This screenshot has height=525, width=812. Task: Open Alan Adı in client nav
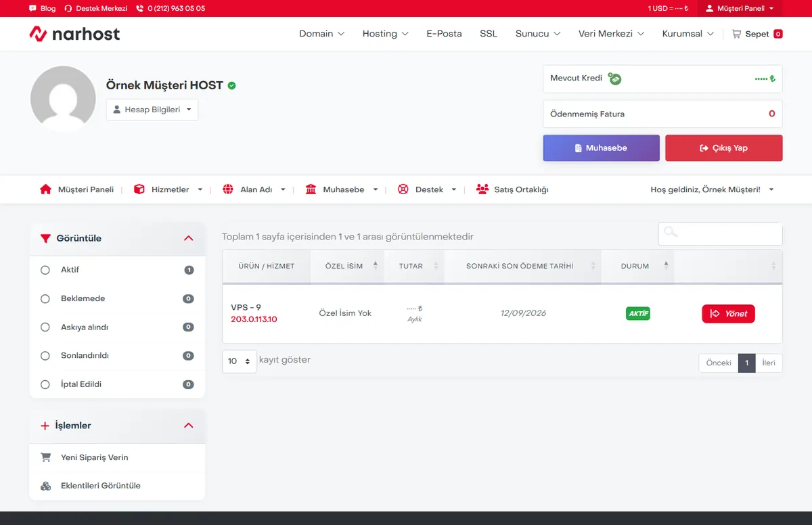point(256,189)
